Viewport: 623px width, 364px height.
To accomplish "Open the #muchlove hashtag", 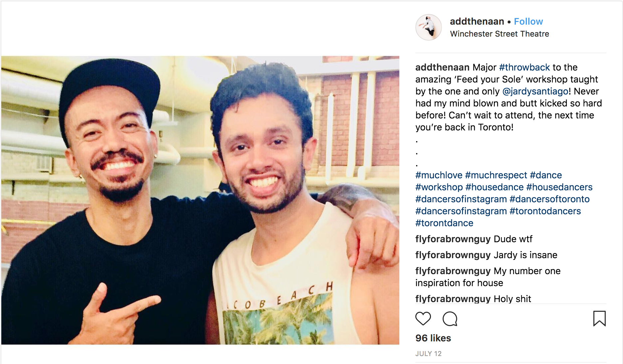I will (x=439, y=175).
